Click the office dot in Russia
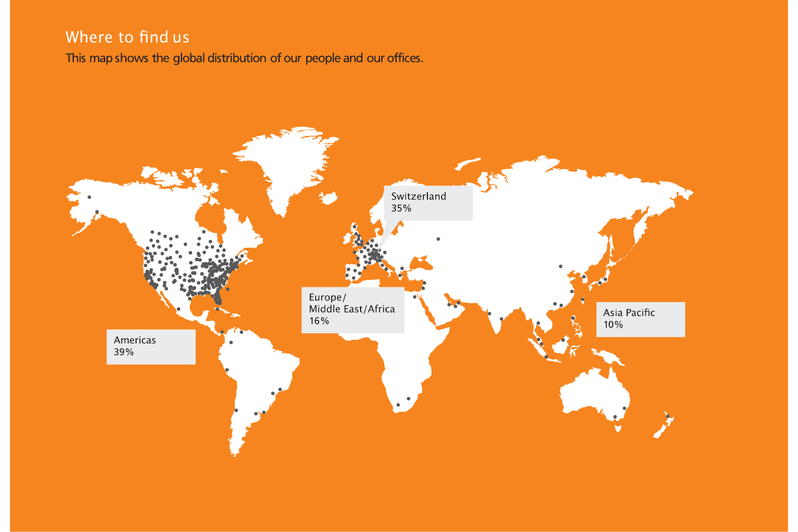 tap(438, 239)
